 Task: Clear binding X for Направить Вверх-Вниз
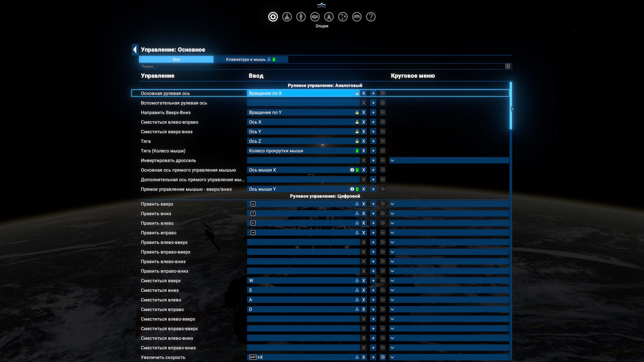(364, 112)
